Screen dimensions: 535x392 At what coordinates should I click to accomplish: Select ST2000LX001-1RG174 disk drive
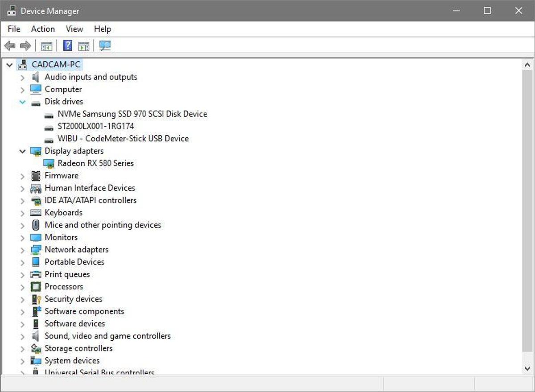tap(95, 126)
